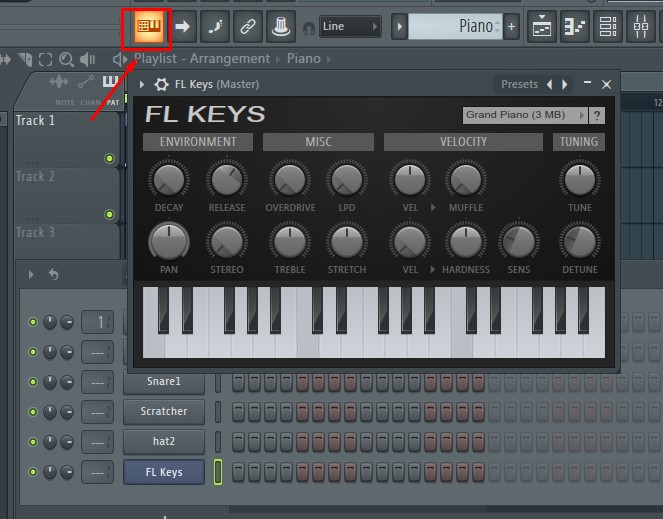The image size is (663, 519).
Task: Open the Piano pattern selector
Action: pos(455,27)
